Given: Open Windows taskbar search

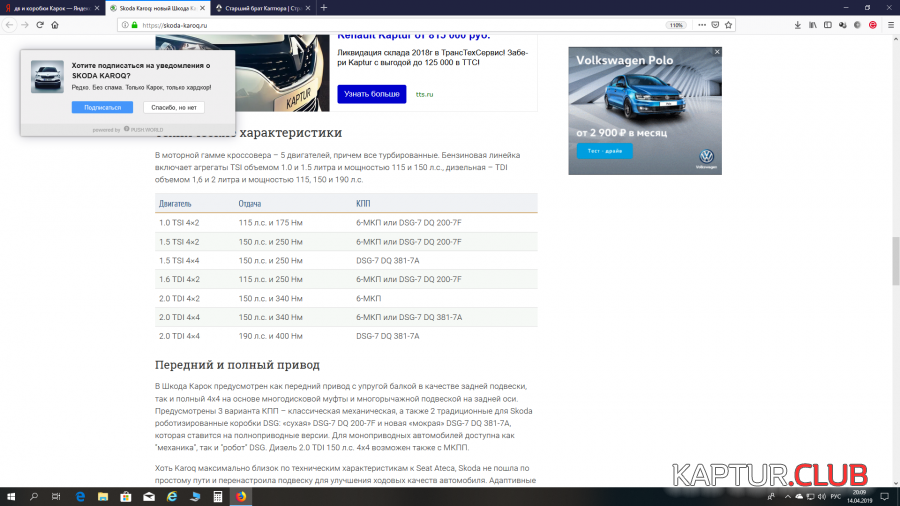Looking at the screenshot, I should point(33,497).
